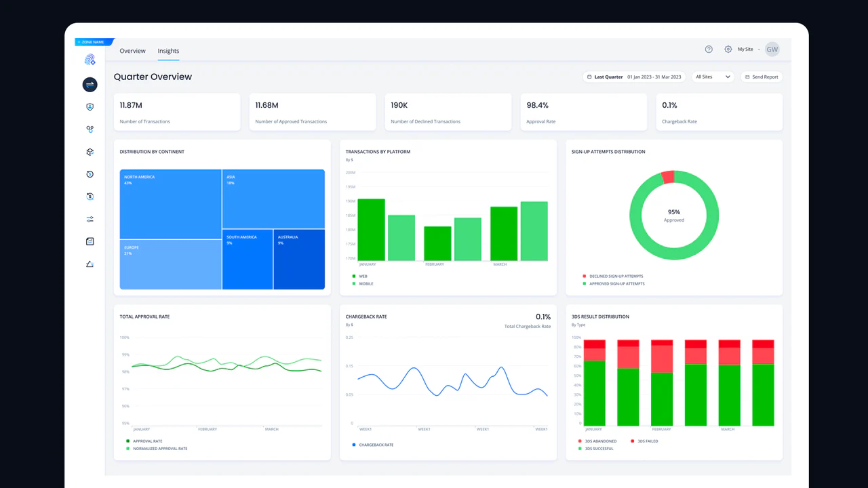Toggle the 3DS Failed legend item
The width and height of the screenshot is (868, 488).
[644, 441]
